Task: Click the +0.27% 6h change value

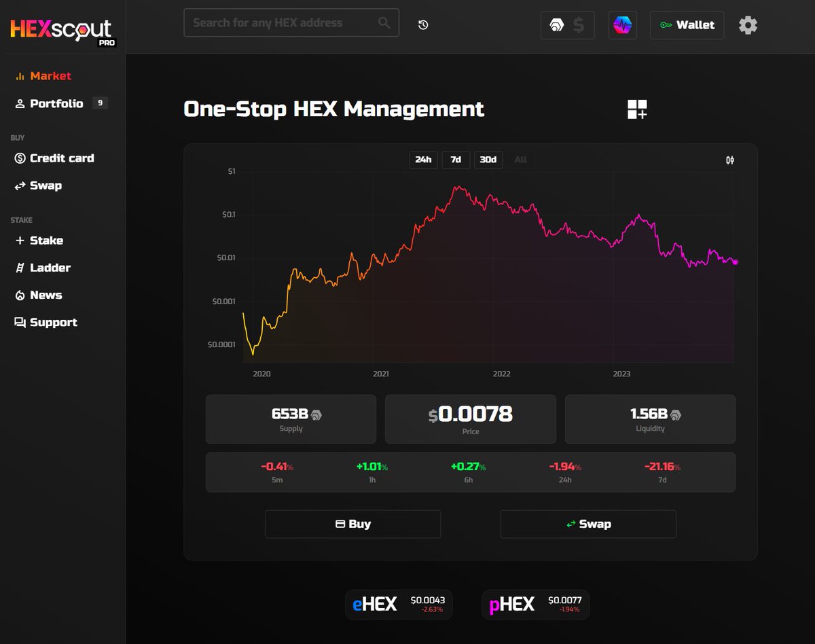Action: coord(469,467)
